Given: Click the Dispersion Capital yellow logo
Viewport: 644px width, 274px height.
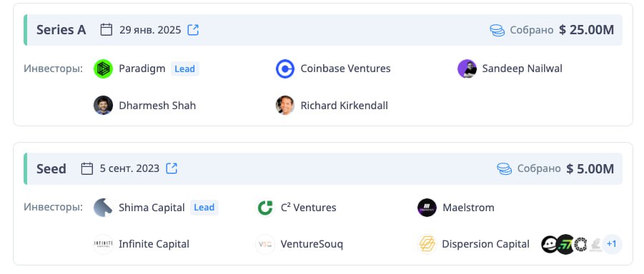Looking at the screenshot, I should tap(427, 244).
